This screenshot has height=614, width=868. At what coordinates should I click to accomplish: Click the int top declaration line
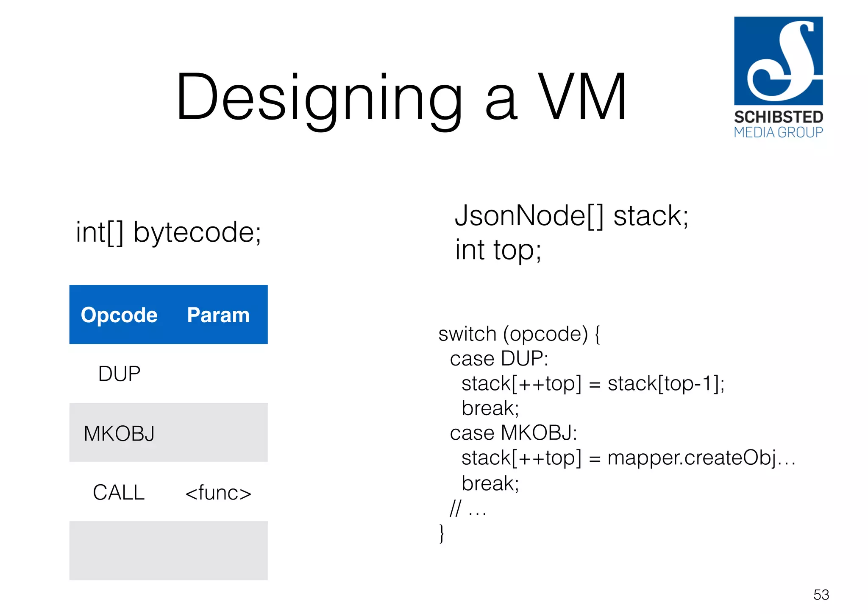point(498,250)
